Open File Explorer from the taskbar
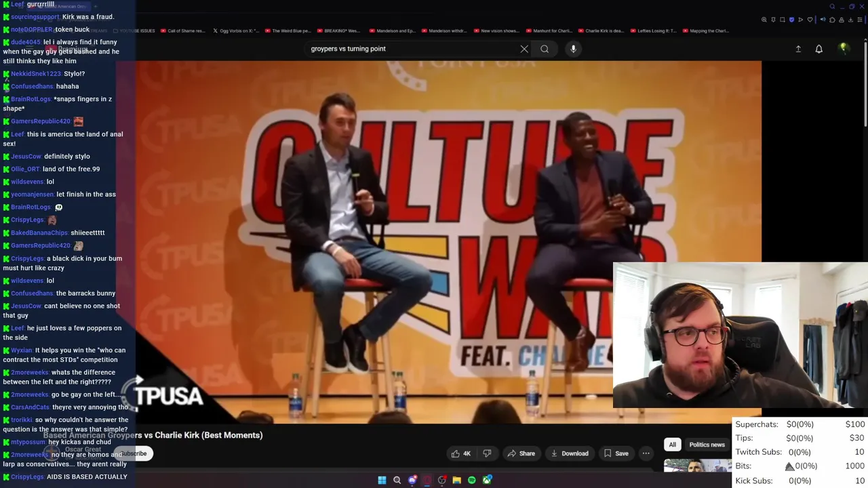The width and height of the screenshot is (868, 488). pos(457,480)
